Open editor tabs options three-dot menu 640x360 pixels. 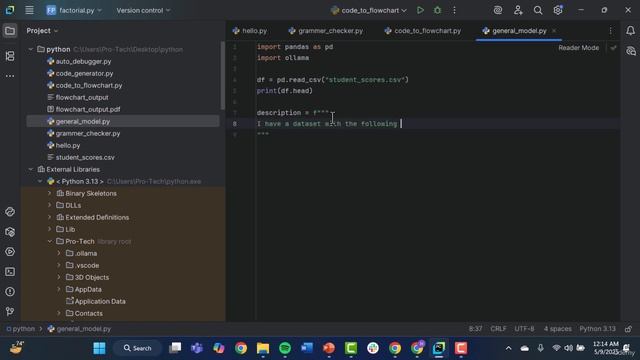(610, 31)
